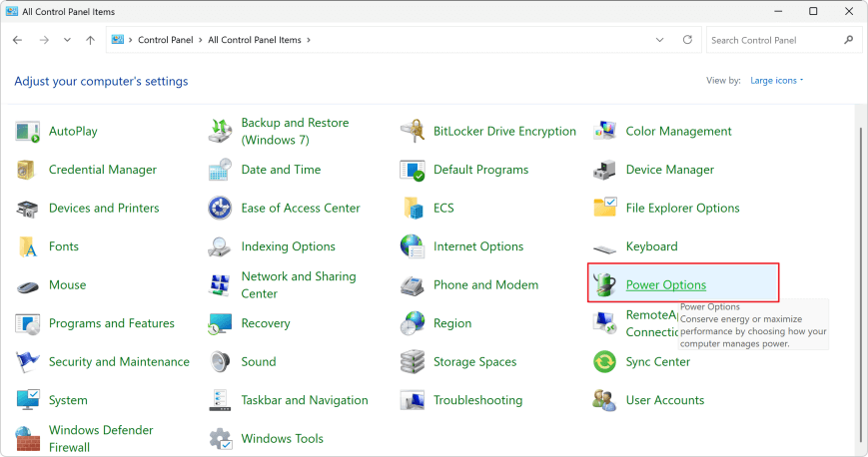The image size is (868, 457).
Task: Expand chevron after Control Panel breadcrumb
Action: point(201,40)
